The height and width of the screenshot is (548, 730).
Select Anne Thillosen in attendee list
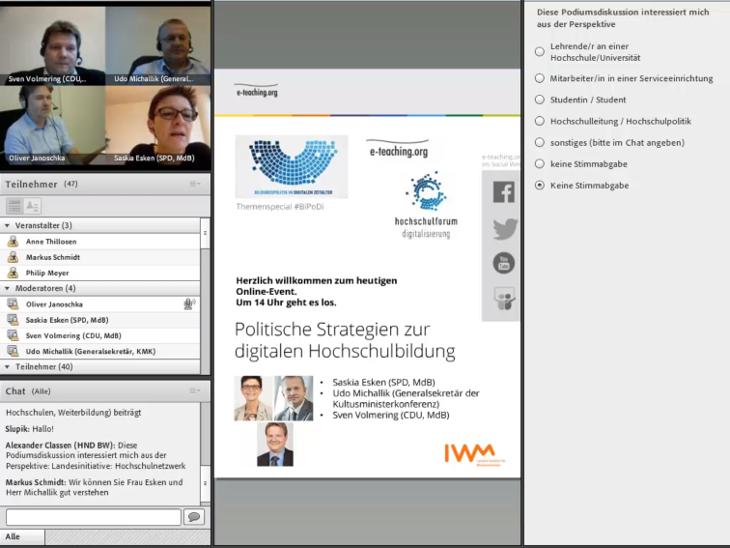click(x=100, y=241)
